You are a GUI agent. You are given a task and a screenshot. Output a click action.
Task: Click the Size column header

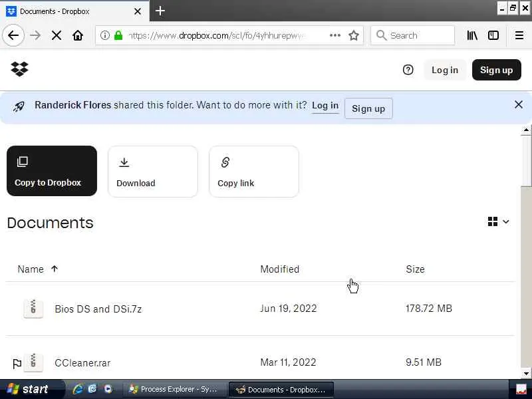[415, 269]
